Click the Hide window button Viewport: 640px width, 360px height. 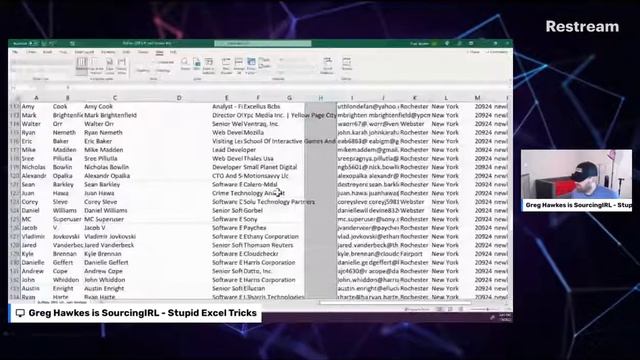click(x=265, y=66)
